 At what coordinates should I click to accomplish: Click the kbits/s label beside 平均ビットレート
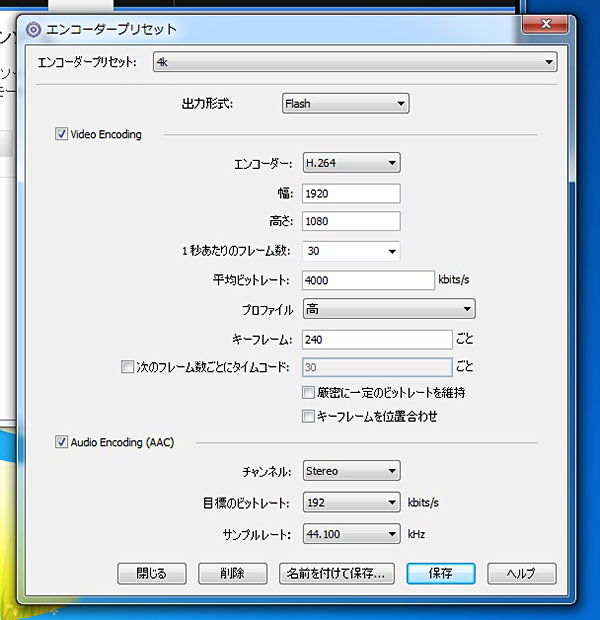(x=454, y=280)
